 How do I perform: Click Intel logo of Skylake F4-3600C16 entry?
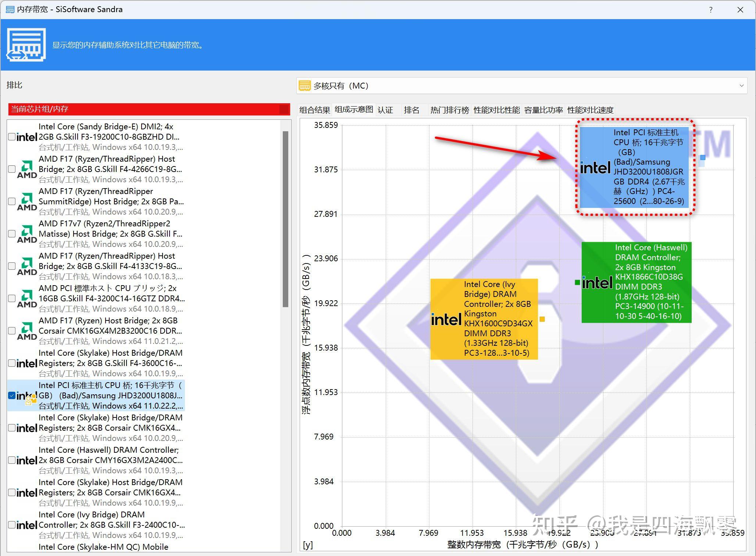click(27, 363)
